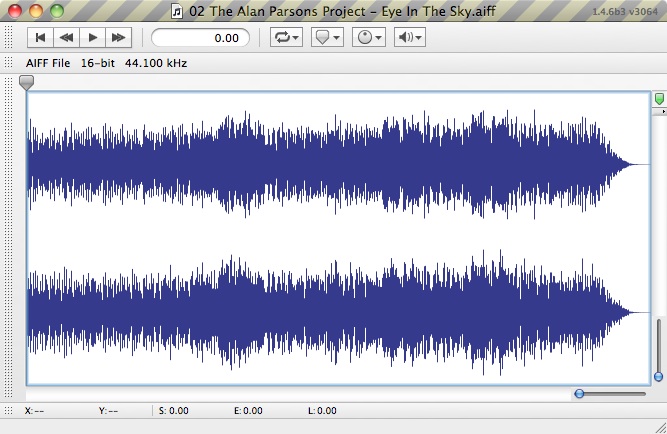Click the X: -- cursor readout
The image size is (667, 434).
[x=34, y=411]
